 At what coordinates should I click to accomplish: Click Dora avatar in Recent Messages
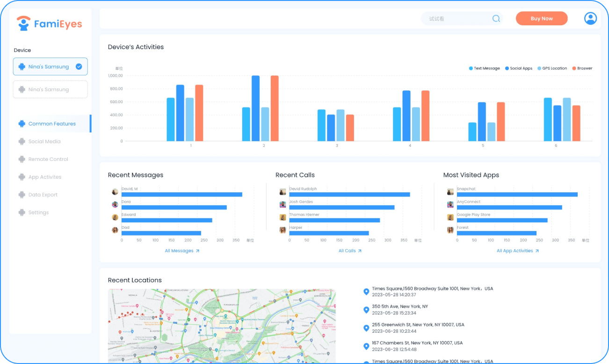point(115,204)
